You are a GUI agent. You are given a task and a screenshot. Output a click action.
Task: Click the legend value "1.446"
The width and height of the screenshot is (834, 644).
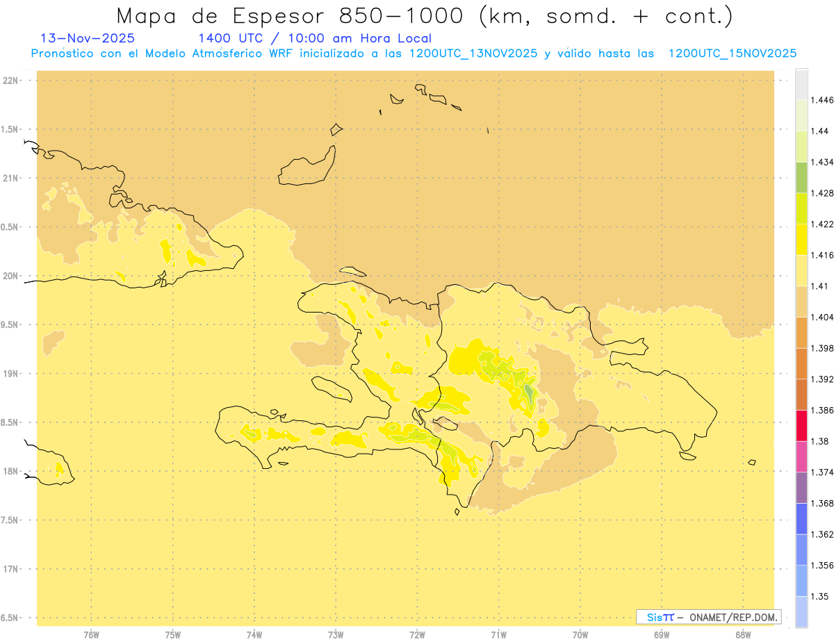822,100
